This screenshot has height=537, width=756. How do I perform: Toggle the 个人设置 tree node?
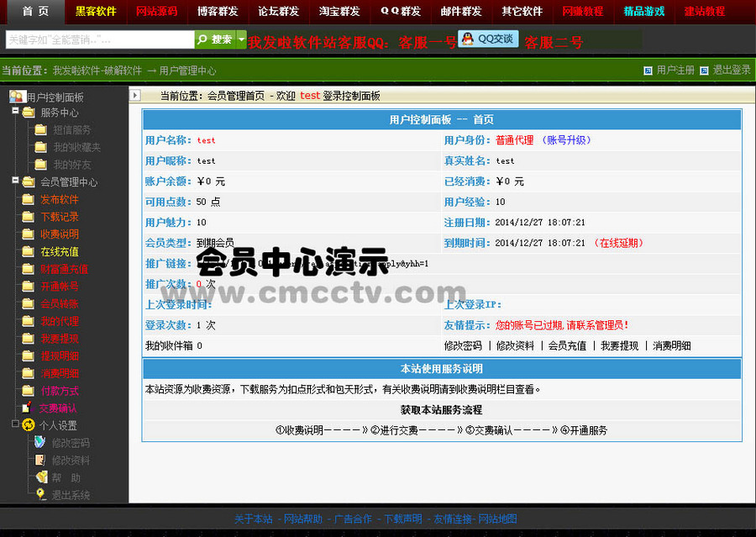pyautogui.click(x=15, y=424)
